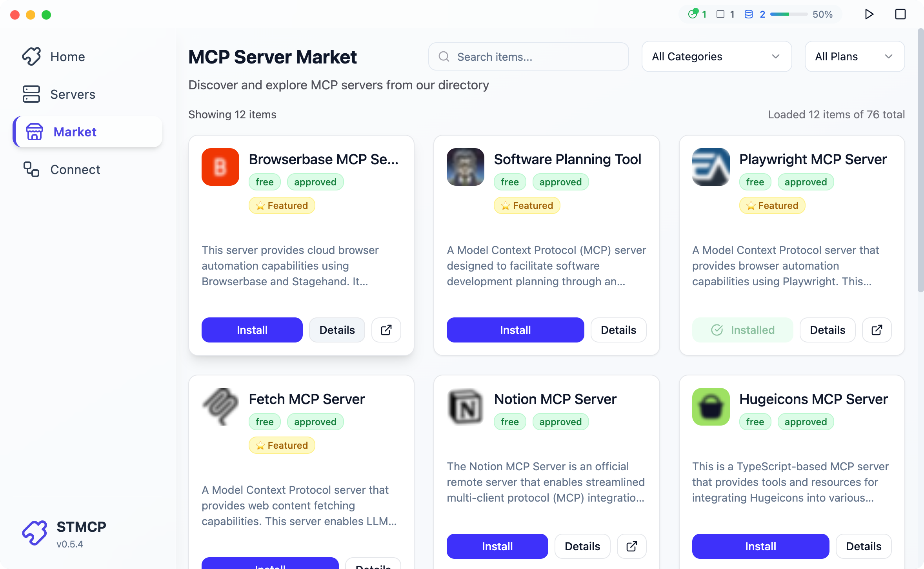Image resolution: width=924 pixels, height=569 pixels.
Task: Open the All Plans dropdown
Action: [854, 56]
